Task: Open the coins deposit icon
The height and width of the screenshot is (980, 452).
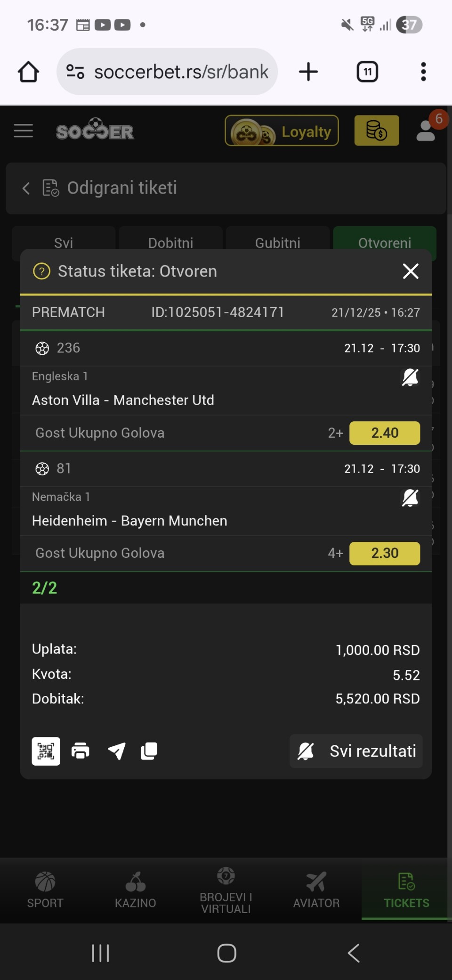Action: (x=376, y=131)
